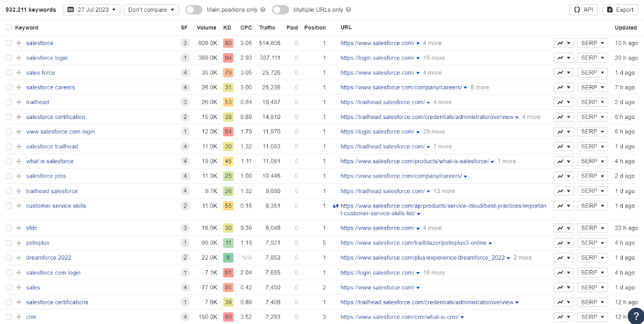This screenshot has height=324, width=644.
Task: Open position history chart for 'what is salesforce'
Action: click(x=563, y=161)
